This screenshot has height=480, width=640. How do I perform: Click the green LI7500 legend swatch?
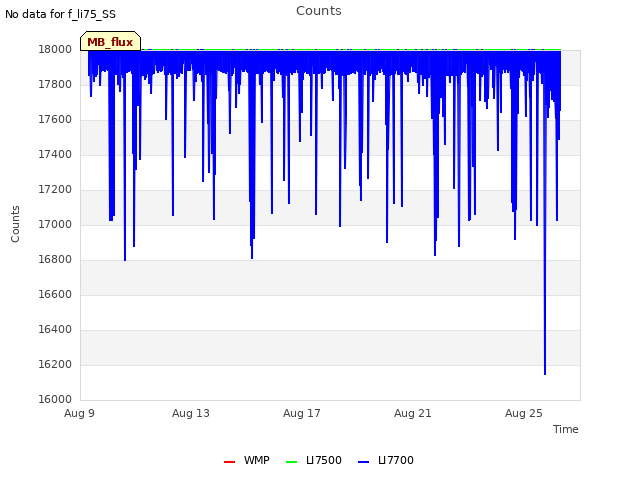click(x=291, y=462)
